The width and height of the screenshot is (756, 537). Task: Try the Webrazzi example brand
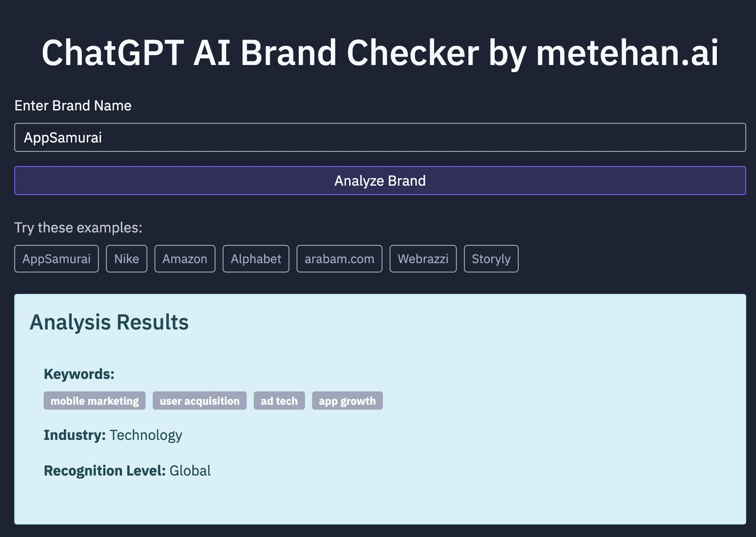pyautogui.click(x=423, y=259)
